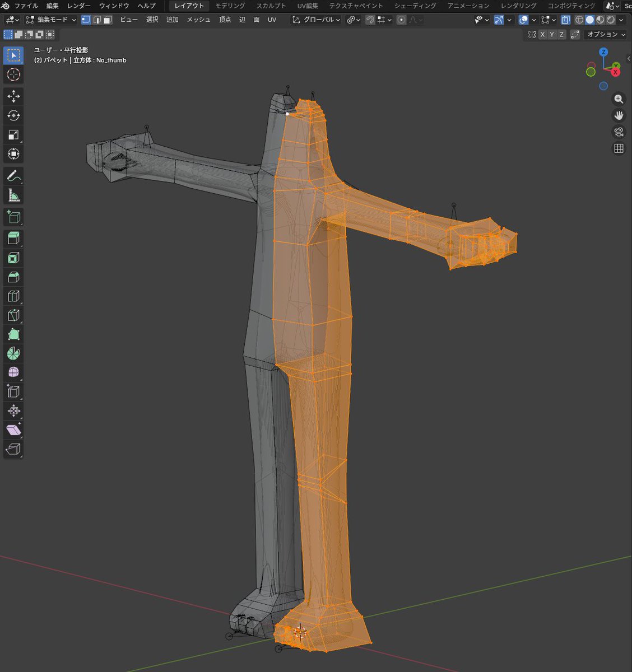Enable edge select mode

click(96, 20)
